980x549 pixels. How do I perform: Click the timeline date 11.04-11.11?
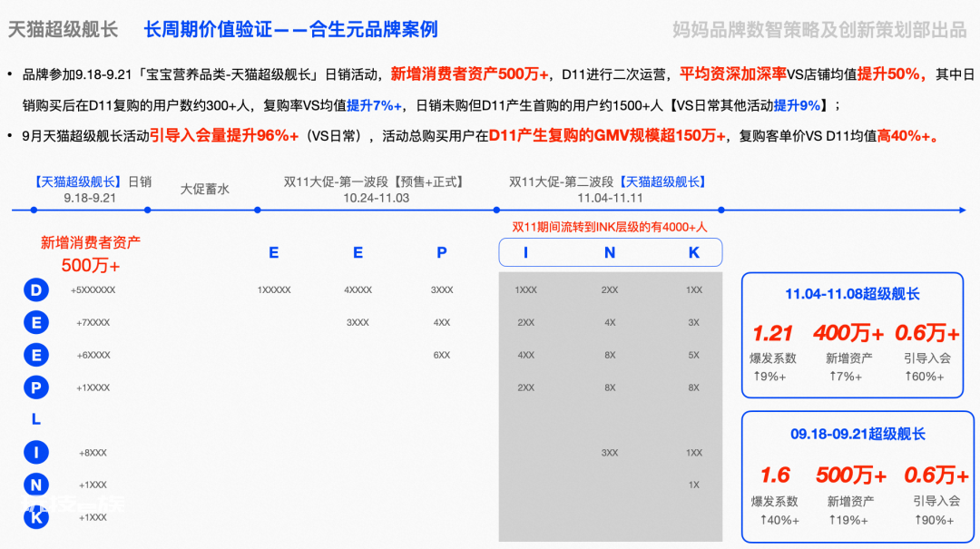tap(610, 198)
